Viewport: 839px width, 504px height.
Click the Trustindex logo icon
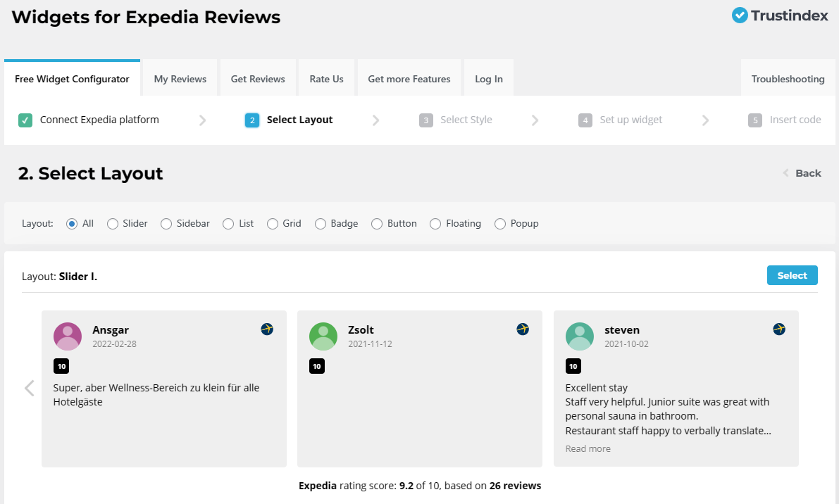coord(740,15)
